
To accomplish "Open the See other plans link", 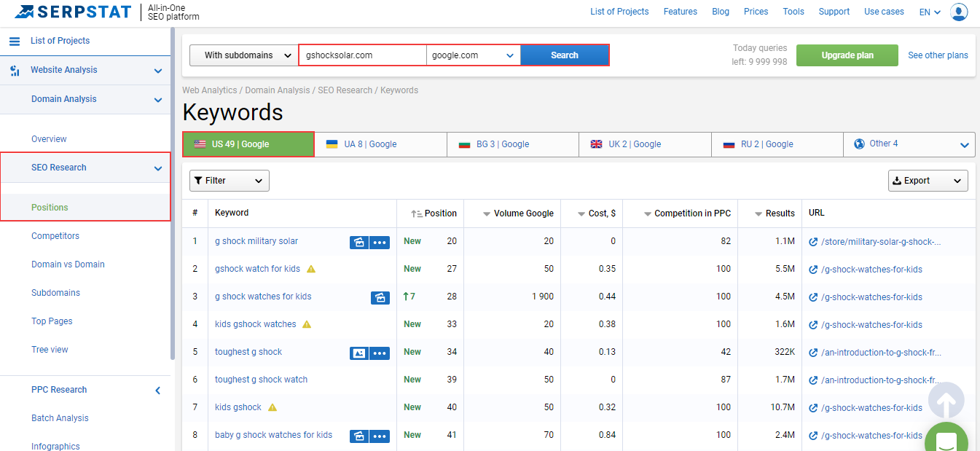I will pyautogui.click(x=938, y=55).
